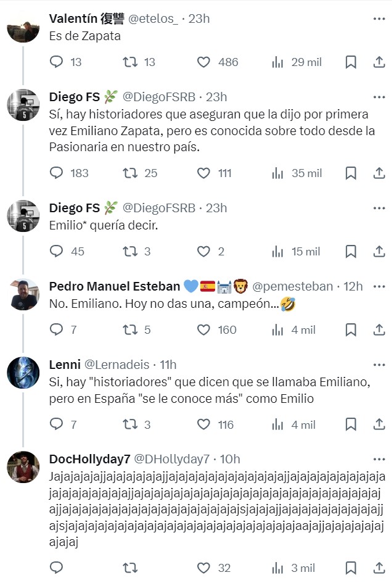Like Pedro Manuel Esteban's reply
The width and height of the screenshot is (392, 583).
[x=203, y=329]
